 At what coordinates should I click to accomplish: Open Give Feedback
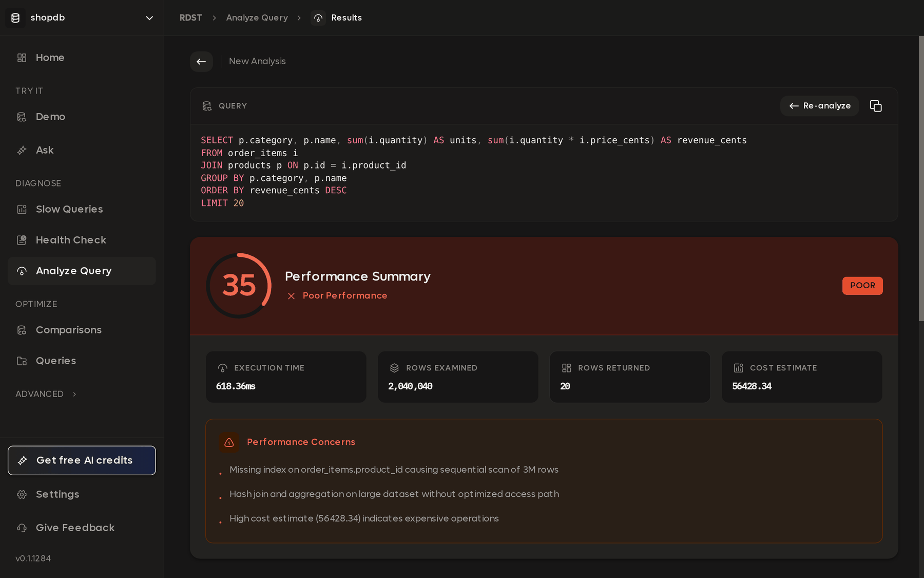pyautogui.click(x=82, y=528)
